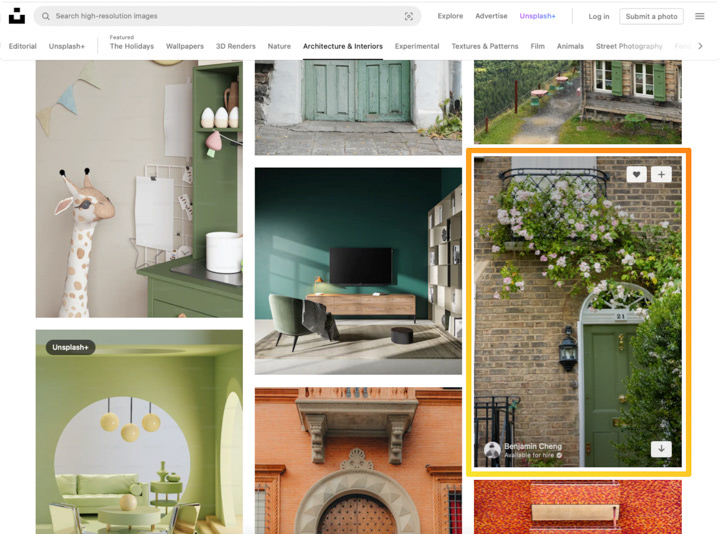
Task: Click Log in
Action: point(599,17)
